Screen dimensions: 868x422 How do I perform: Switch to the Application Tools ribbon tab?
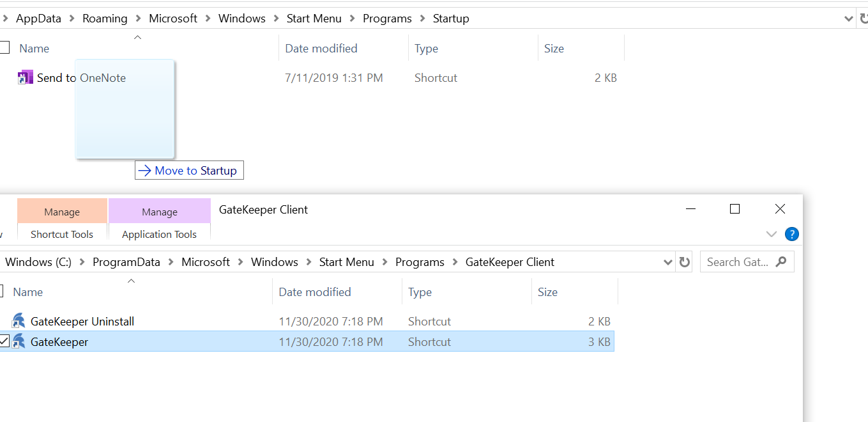pyautogui.click(x=159, y=235)
